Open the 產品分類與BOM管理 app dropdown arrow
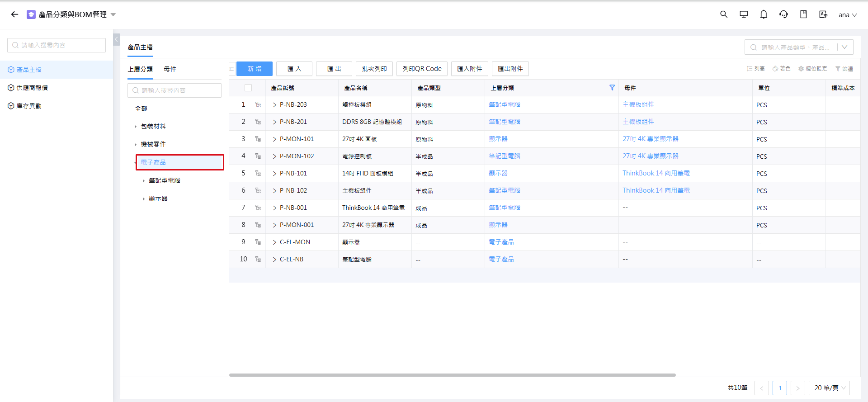Image resolution: width=868 pixels, height=402 pixels. coord(113,15)
